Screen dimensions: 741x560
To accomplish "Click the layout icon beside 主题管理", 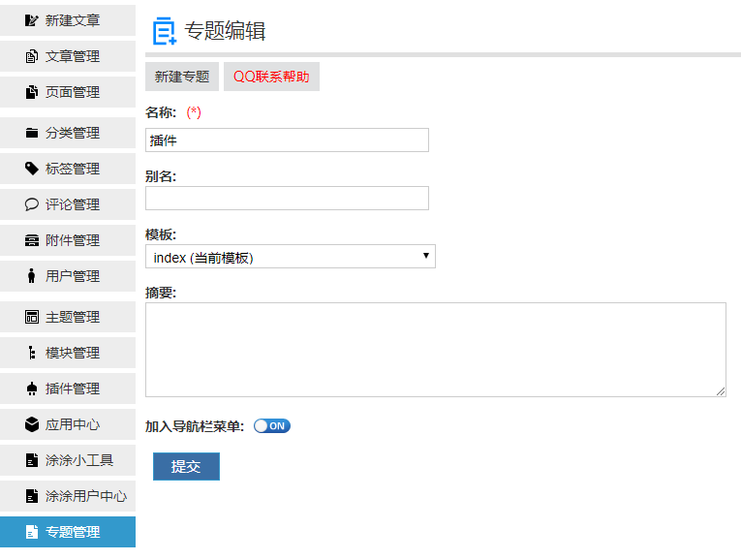I will tap(31, 317).
